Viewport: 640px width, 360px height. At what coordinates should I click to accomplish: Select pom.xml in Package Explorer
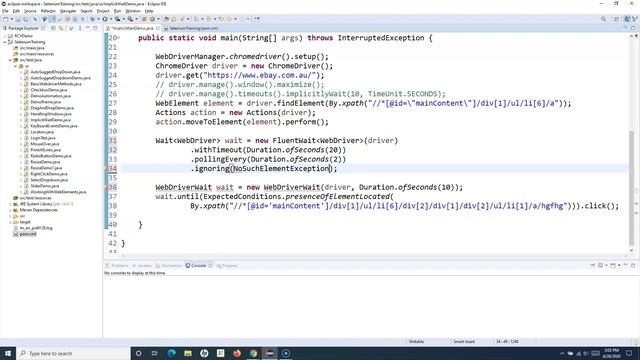(x=24, y=234)
